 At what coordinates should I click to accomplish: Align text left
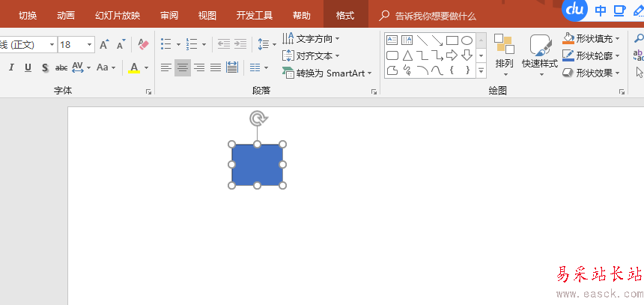166,67
